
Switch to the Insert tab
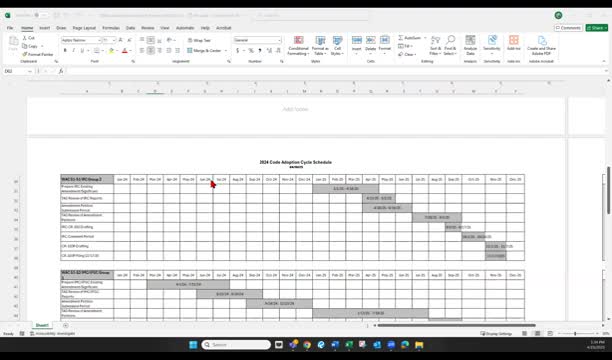(x=44, y=28)
